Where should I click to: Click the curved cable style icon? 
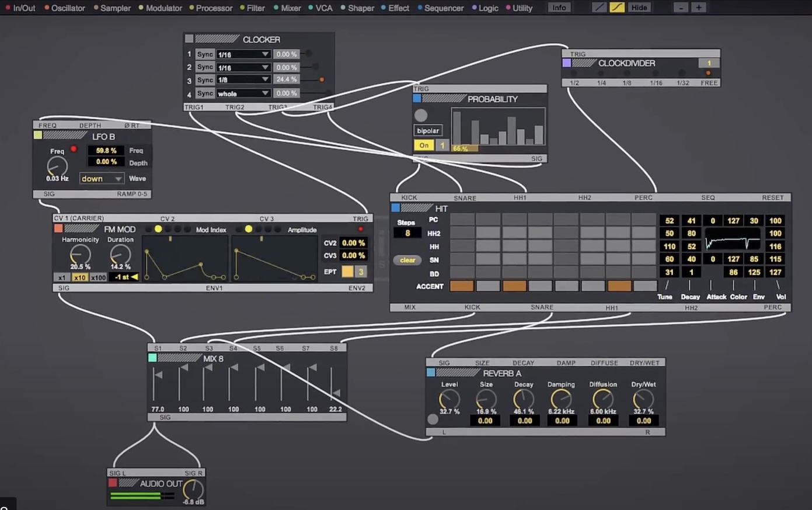(x=617, y=8)
